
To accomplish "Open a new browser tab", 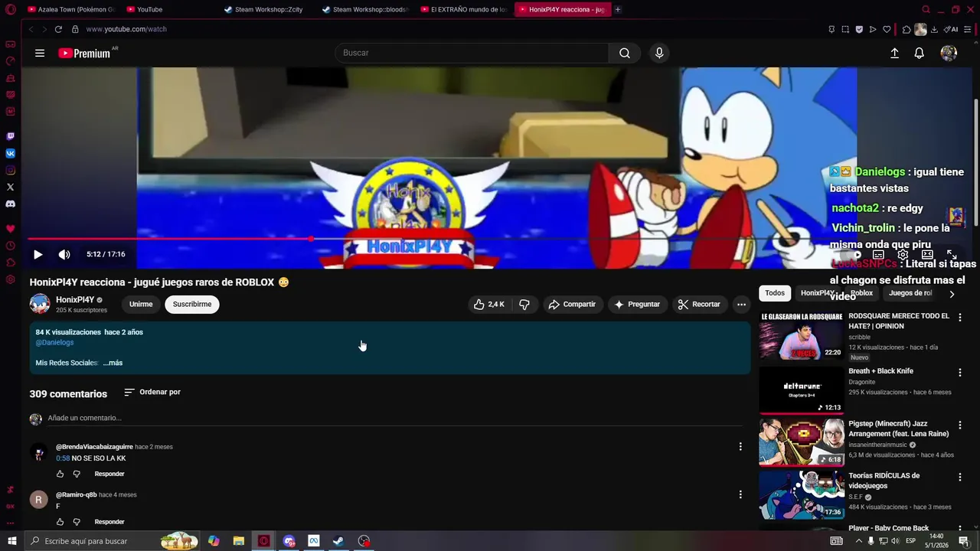I will click(618, 9).
